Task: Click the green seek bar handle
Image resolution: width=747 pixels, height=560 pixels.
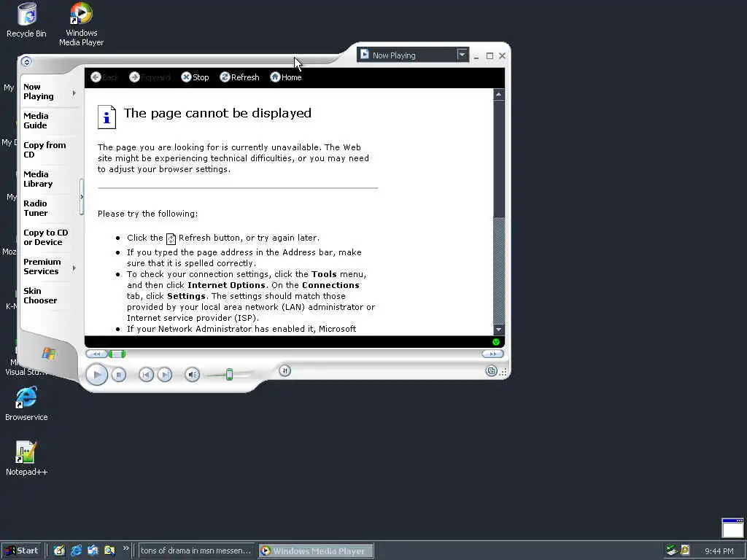Action: [117, 354]
